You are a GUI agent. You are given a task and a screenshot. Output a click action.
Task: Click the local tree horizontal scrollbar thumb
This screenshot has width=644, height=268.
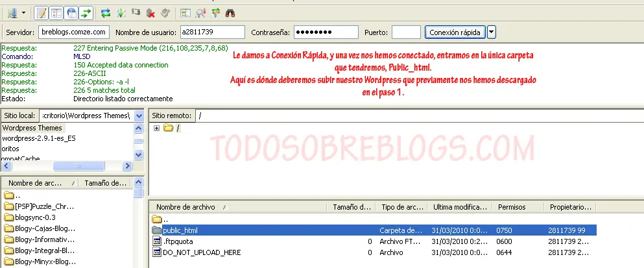point(79,165)
